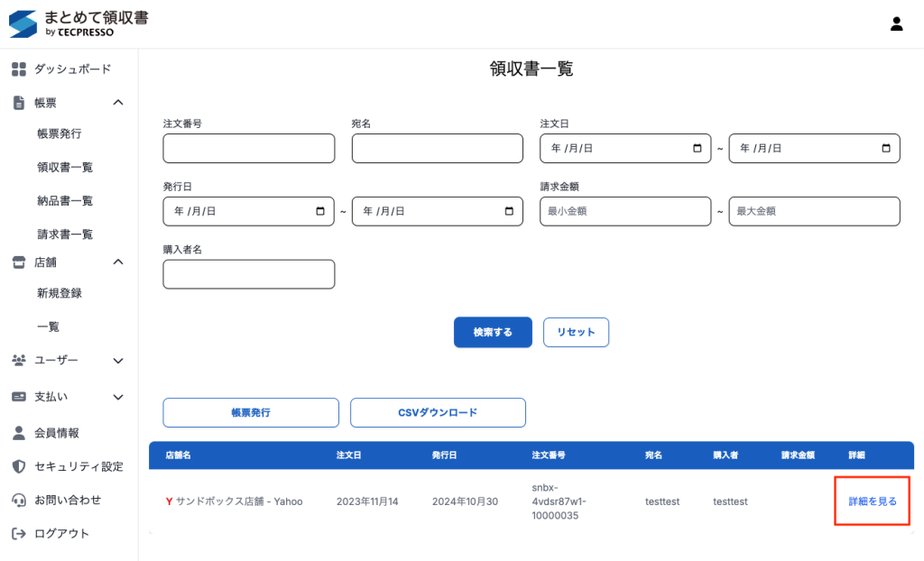Expand the ユーザー menu section

coord(118,361)
